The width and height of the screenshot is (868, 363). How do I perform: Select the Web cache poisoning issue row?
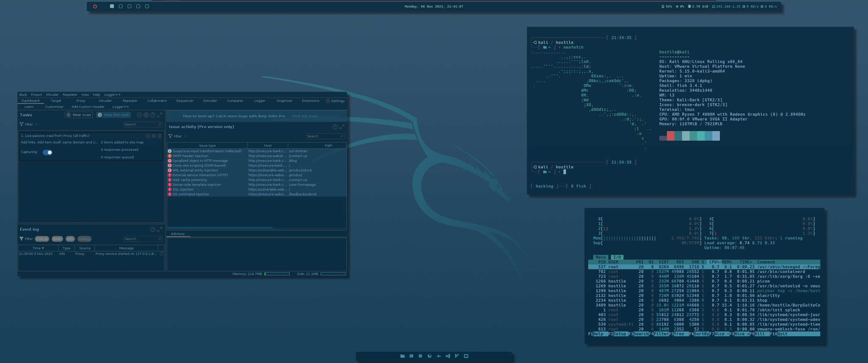[257, 180]
